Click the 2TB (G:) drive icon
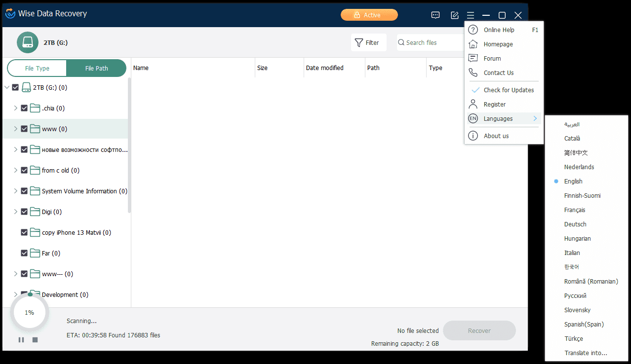This screenshot has height=364, width=631. pos(28,42)
